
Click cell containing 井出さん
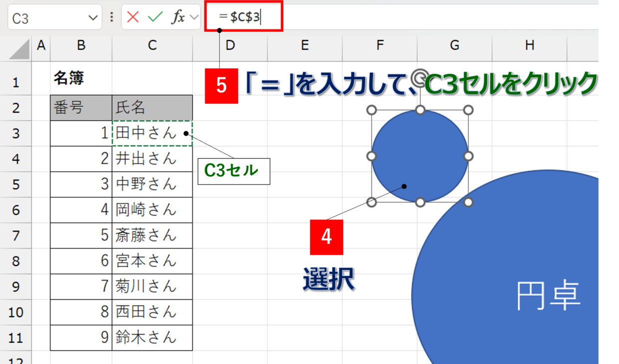click(x=152, y=159)
